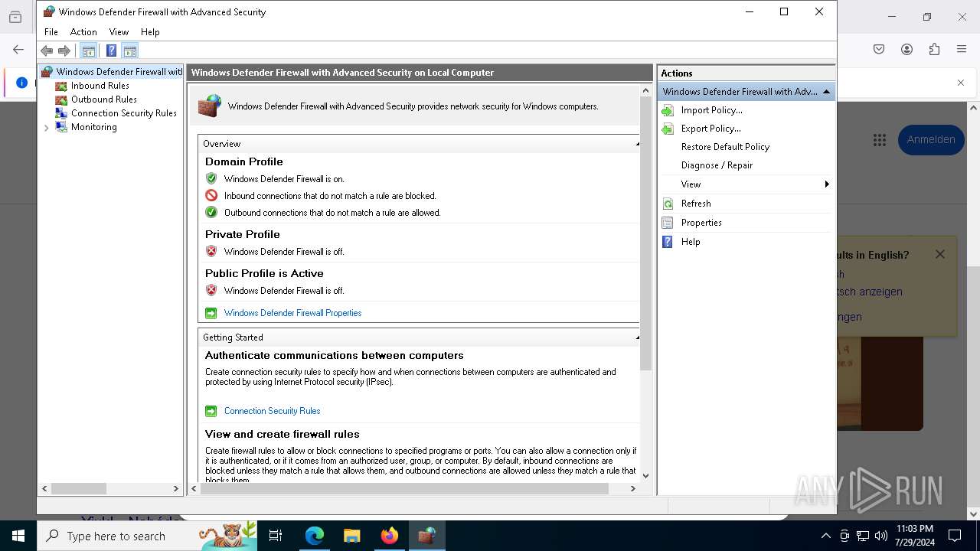The height and width of the screenshot is (551, 980).
Task: Expand the Monitoring node chevron
Action: click(47, 128)
